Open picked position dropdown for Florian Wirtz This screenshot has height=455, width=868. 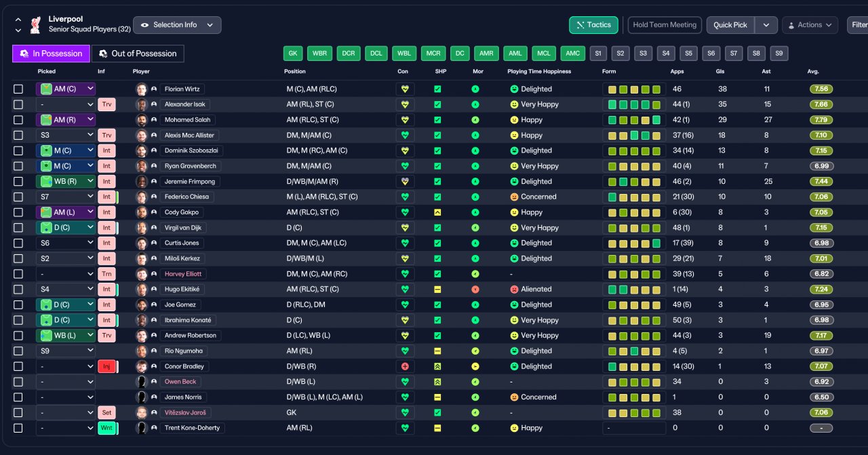[x=66, y=89]
